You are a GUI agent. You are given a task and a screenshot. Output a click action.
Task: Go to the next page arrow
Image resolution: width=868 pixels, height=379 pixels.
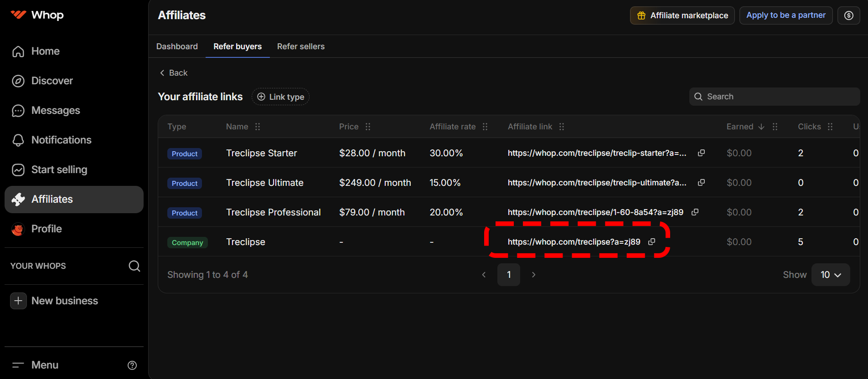point(534,275)
